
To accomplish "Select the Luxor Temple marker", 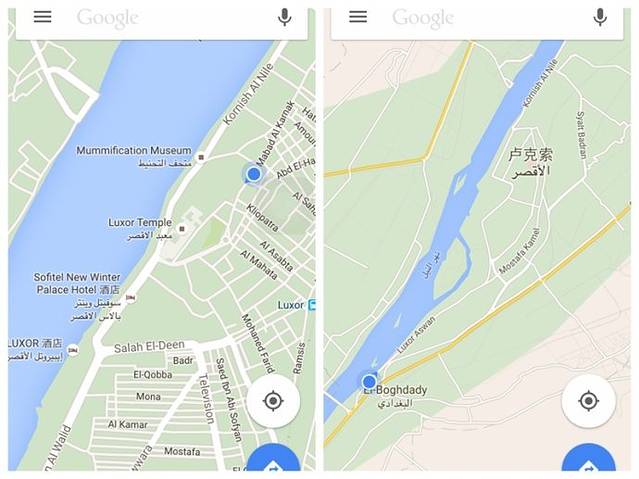I will (182, 229).
